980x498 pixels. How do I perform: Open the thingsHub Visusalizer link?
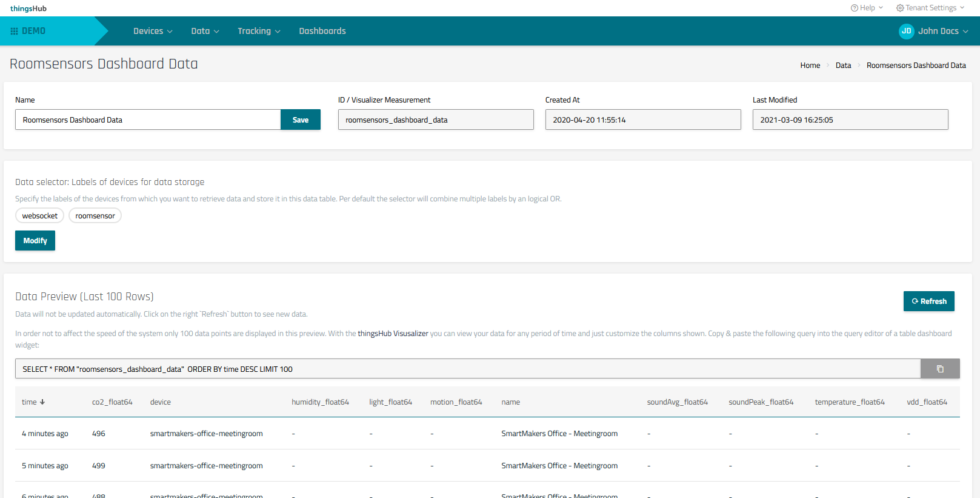[x=393, y=334]
